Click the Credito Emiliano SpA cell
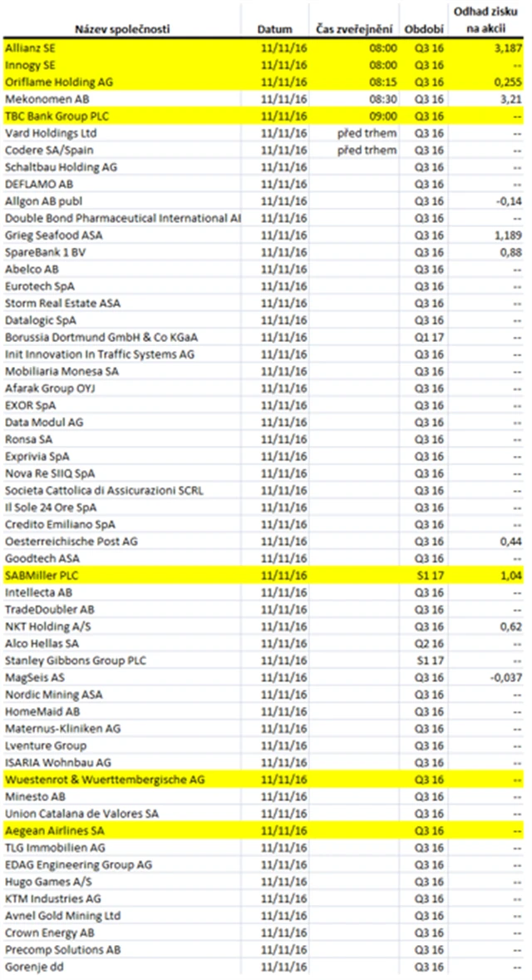 coord(60,524)
